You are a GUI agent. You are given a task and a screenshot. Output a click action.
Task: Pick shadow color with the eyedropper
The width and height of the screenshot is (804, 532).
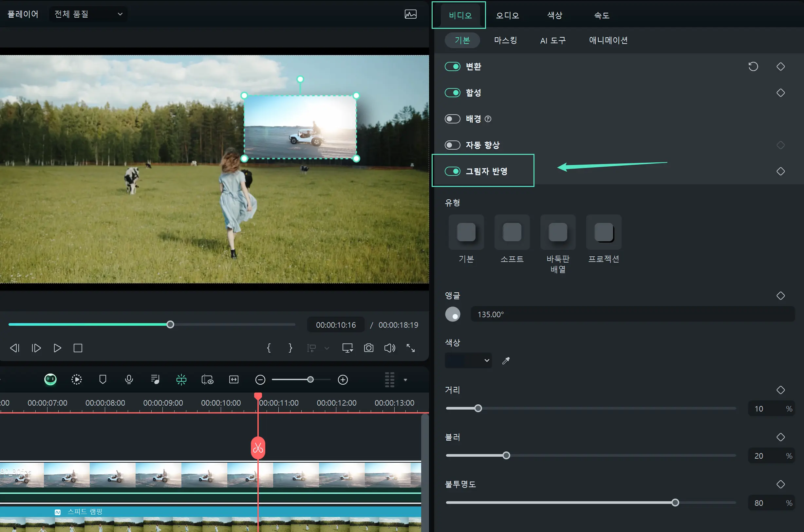point(506,361)
